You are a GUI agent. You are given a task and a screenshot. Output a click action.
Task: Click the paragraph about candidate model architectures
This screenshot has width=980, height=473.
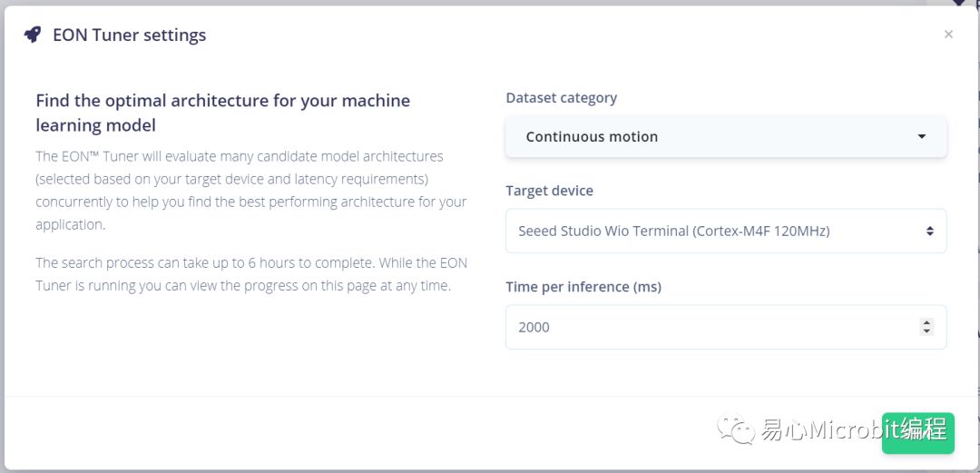(250, 191)
